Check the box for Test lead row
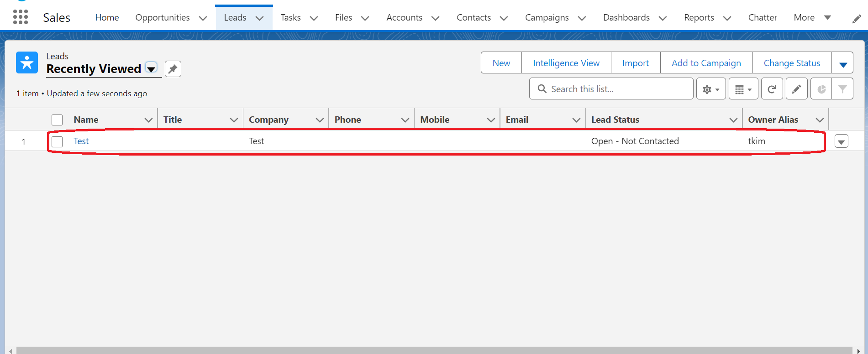The width and height of the screenshot is (868, 354). [x=57, y=141]
